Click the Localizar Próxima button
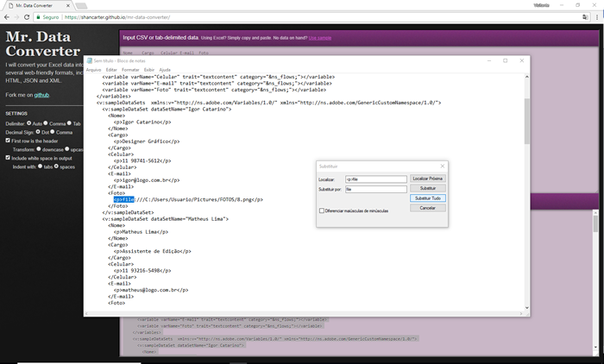 coord(428,179)
